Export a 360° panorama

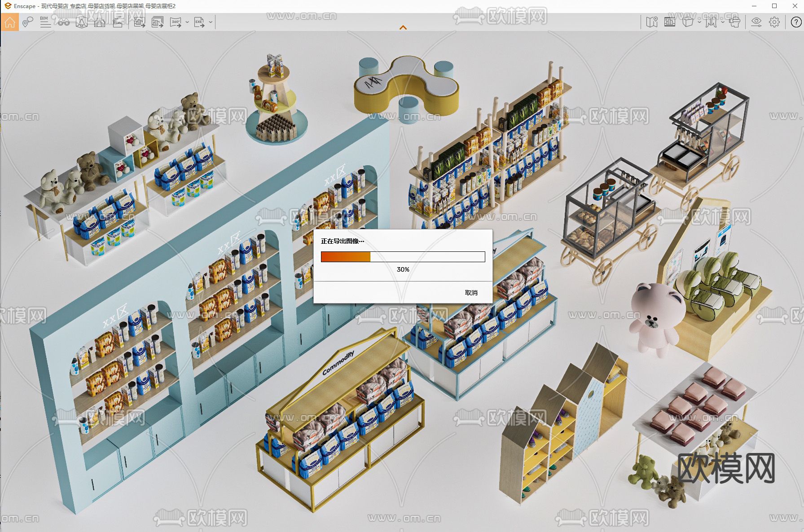(x=176, y=22)
